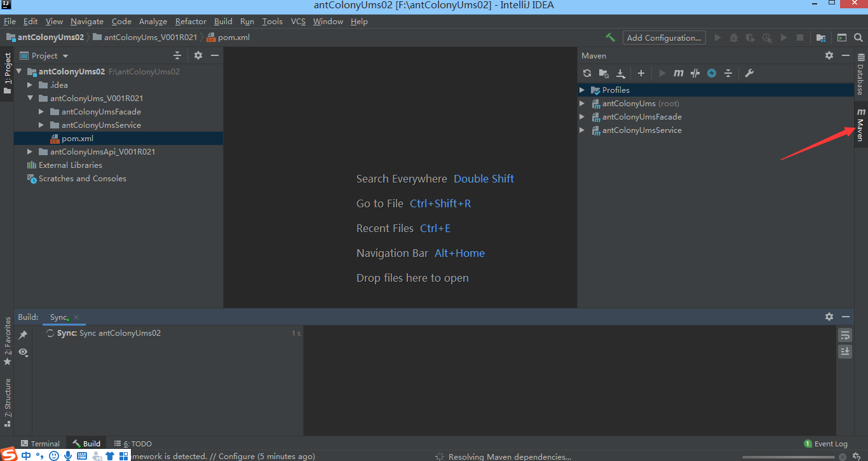Open the TODO tool window tab
The image size is (868, 461).
(x=133, y=444)
